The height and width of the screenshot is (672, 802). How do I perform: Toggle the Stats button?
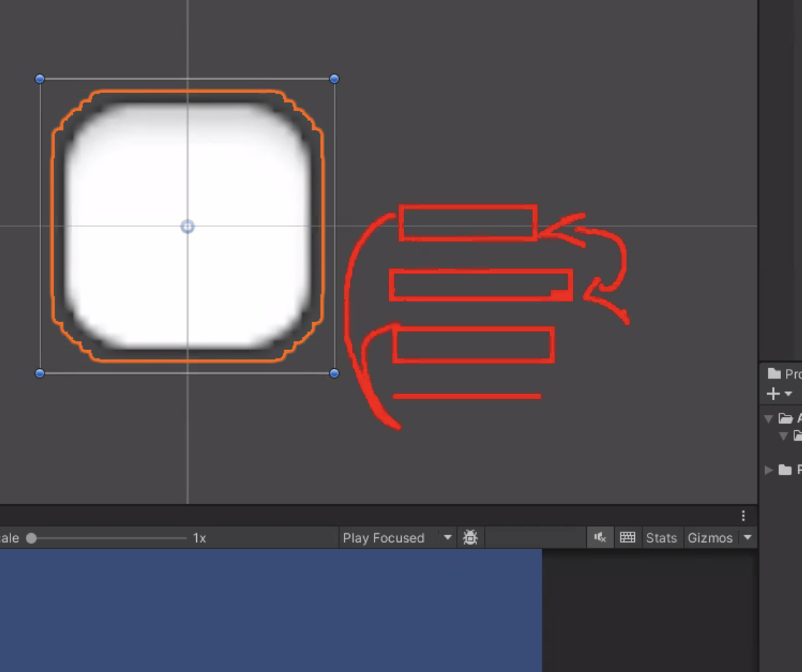pyautogui.click(x=662, y=538)
